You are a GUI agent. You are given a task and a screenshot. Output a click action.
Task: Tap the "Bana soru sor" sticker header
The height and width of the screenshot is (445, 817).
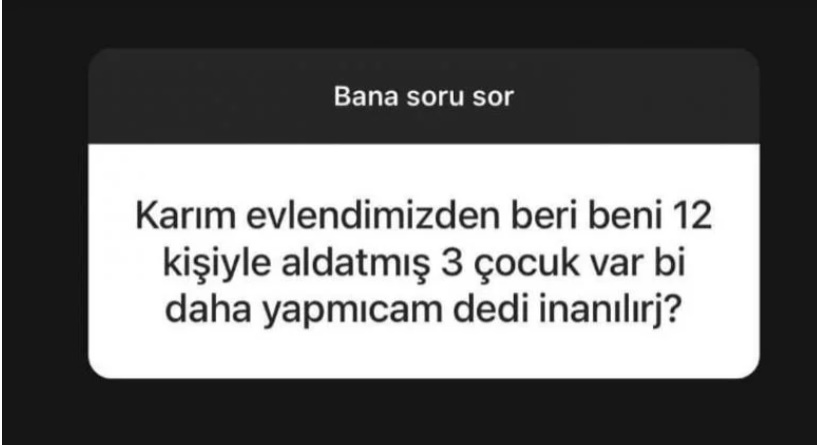pos(424,96)
